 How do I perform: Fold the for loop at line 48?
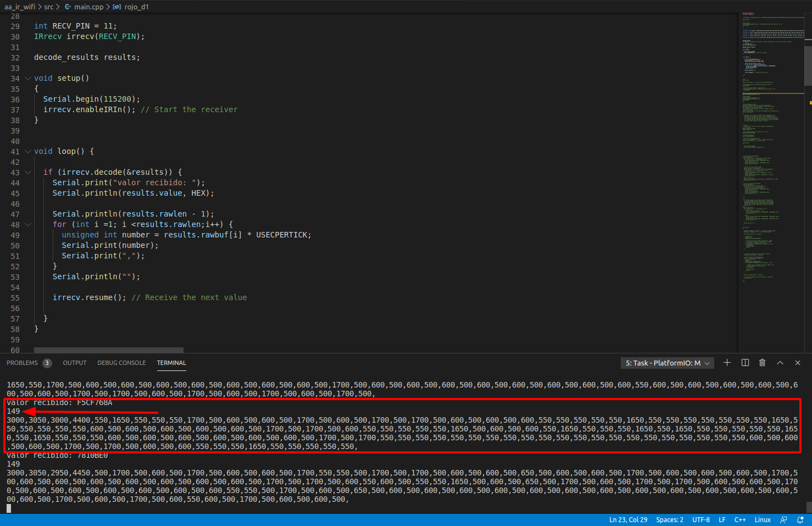pos(28,225)
